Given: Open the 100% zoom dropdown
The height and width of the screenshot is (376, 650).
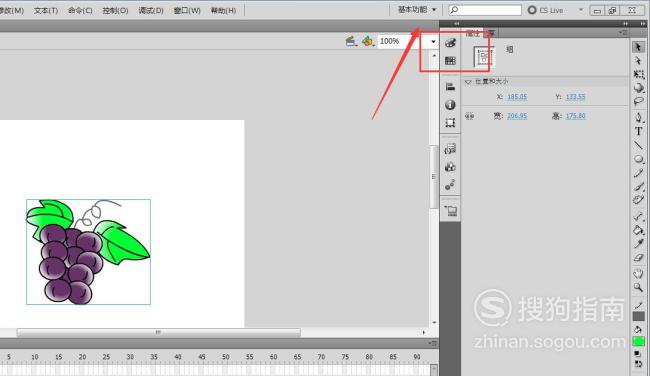Looking at the screenshot, I should (x=433, y=41).
